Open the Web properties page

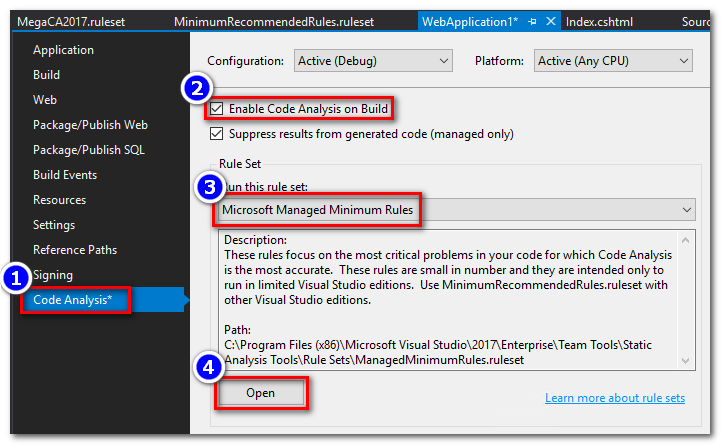point(45,100)
